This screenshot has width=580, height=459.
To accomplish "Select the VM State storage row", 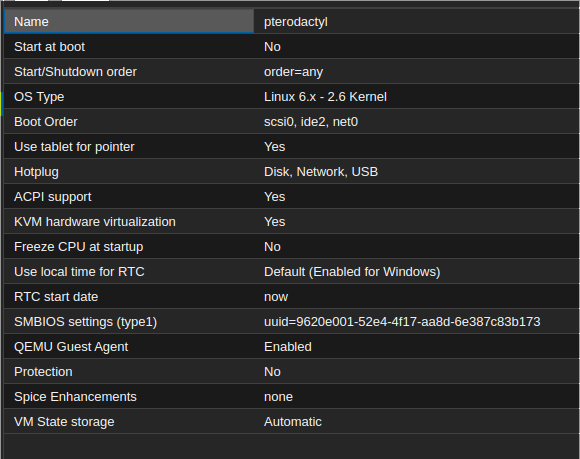I will [x=291, y=421].
